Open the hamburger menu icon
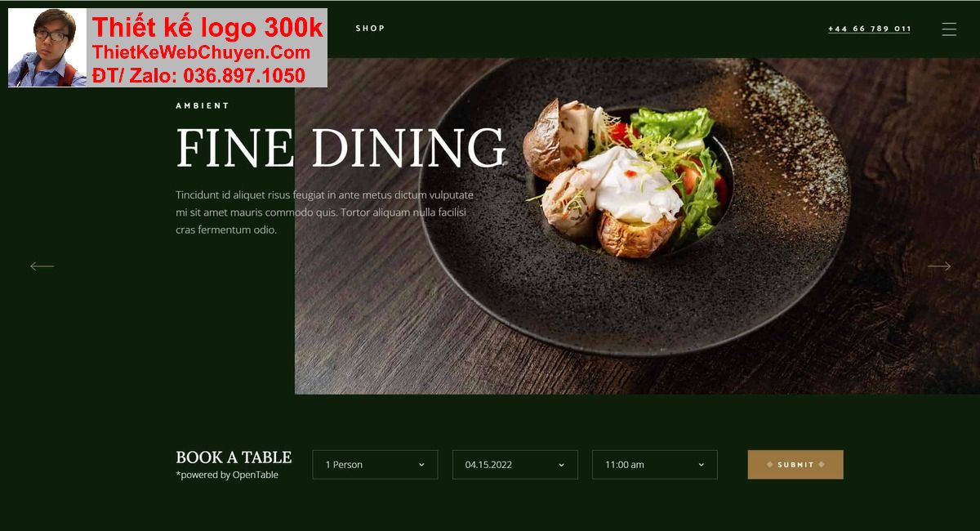 [x=948, y=29]
